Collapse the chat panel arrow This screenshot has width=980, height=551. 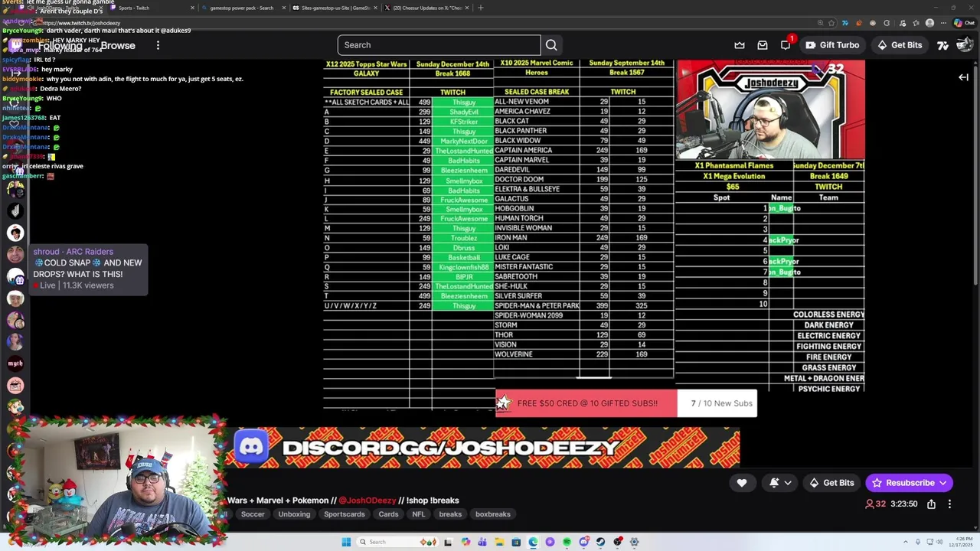tap(963, 77)
